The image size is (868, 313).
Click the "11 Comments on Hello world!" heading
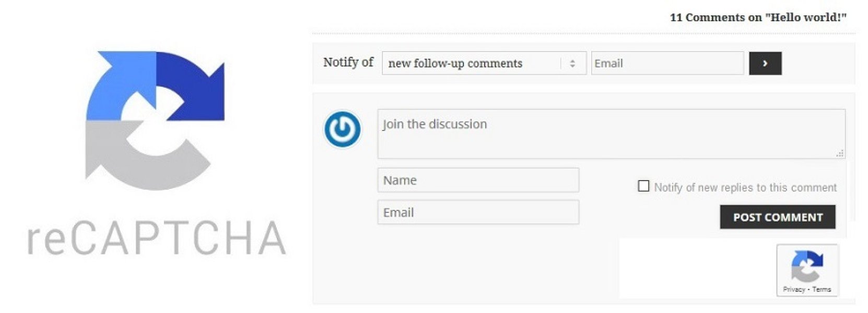tap(758, 17)
